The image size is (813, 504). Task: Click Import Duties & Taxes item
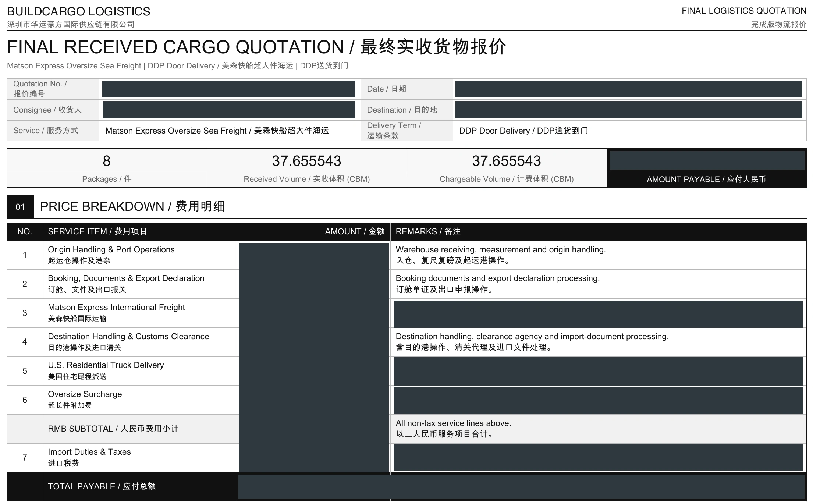click(89, 457)
